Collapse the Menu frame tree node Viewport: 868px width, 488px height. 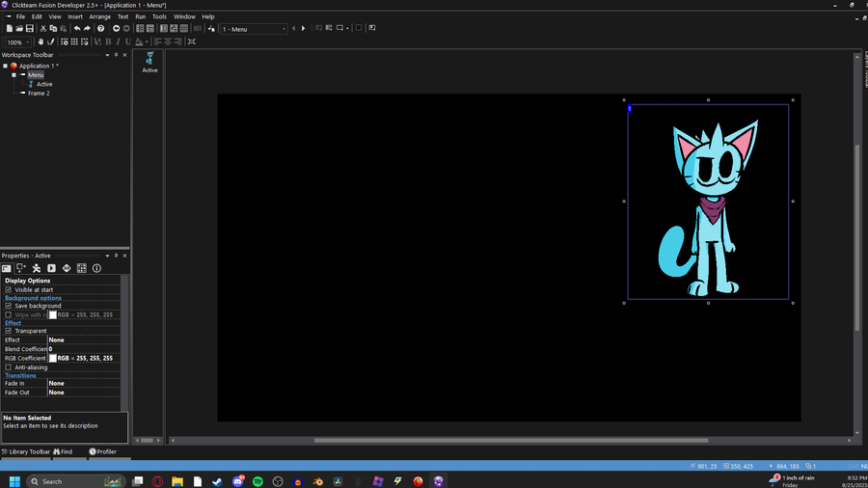14,75
